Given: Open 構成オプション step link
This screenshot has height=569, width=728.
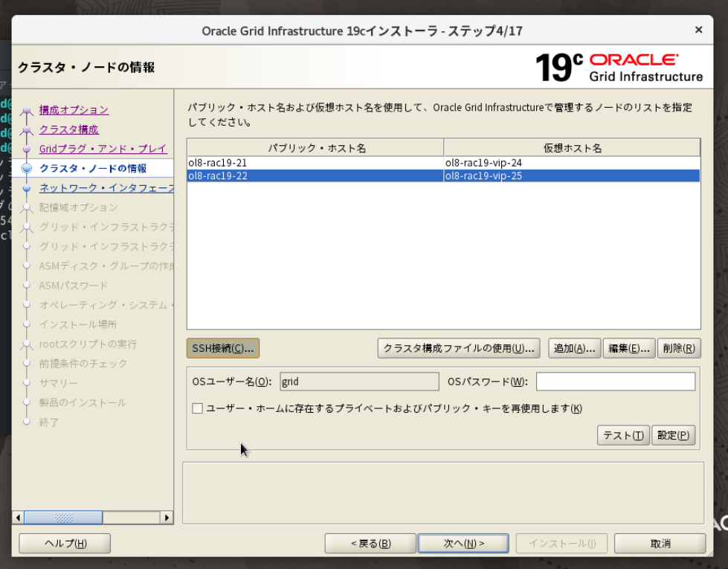Looking at the screenshot, I should click(74, 110).
